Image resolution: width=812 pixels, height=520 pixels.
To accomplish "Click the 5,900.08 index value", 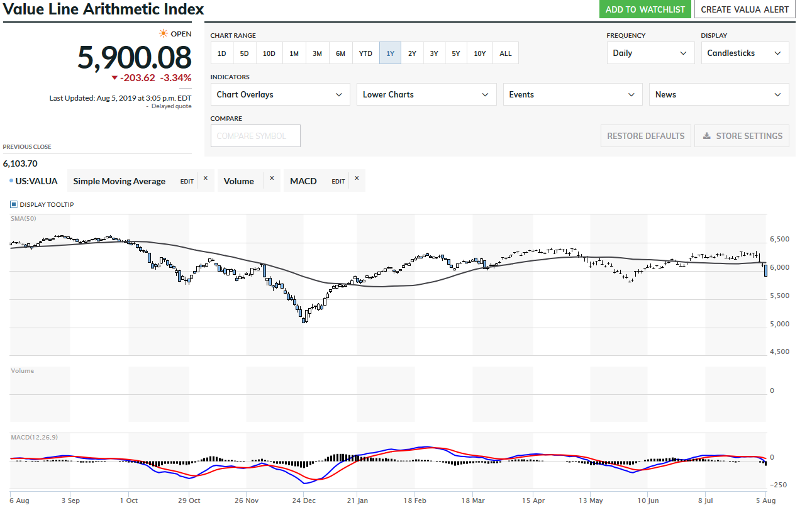I will coord(135,58).
